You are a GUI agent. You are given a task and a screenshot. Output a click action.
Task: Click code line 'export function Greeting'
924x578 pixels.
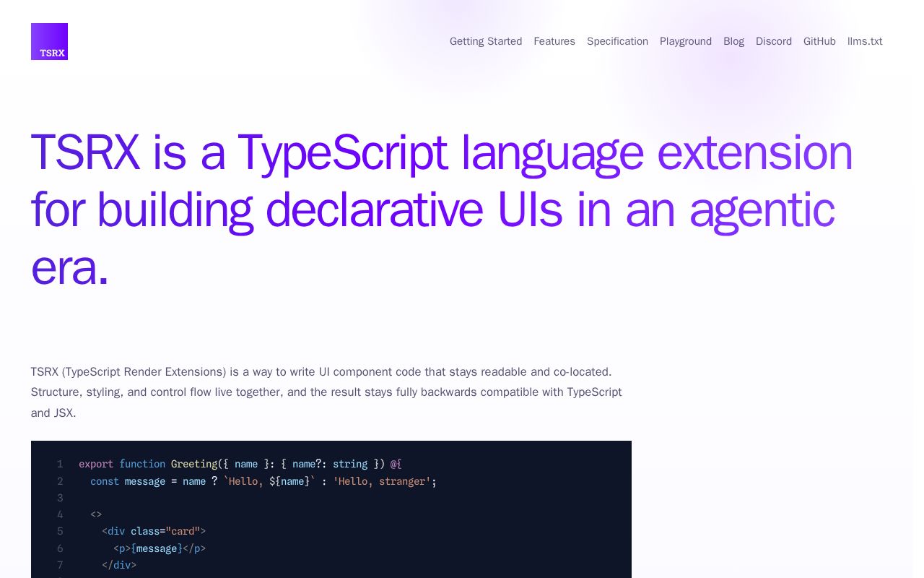[x=240, y=464]
